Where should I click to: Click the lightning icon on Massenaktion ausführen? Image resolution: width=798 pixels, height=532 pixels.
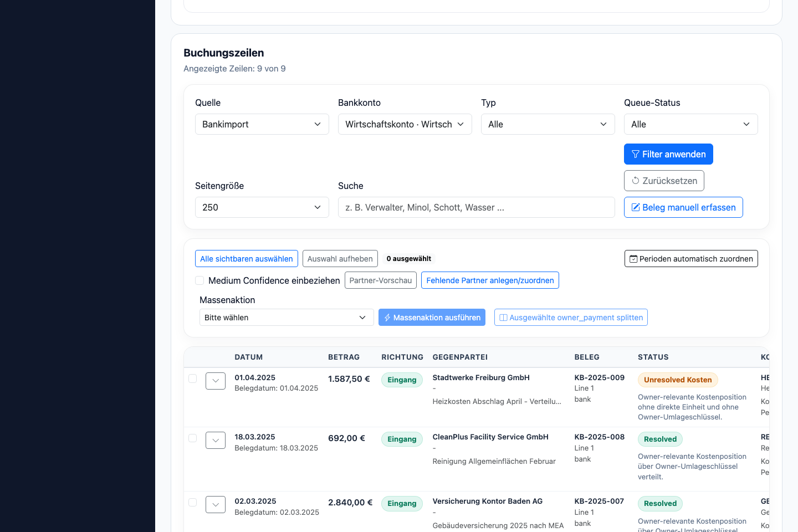coord(387,318)
